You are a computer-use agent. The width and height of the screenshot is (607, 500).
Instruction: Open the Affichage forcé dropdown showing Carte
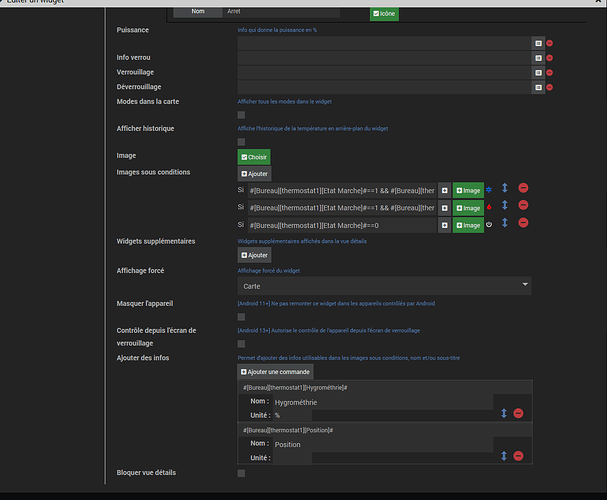pos(385,285)
